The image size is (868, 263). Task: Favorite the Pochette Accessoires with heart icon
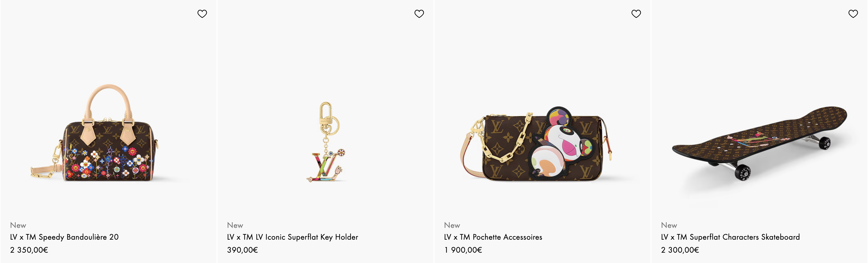[x=636, y=14]
